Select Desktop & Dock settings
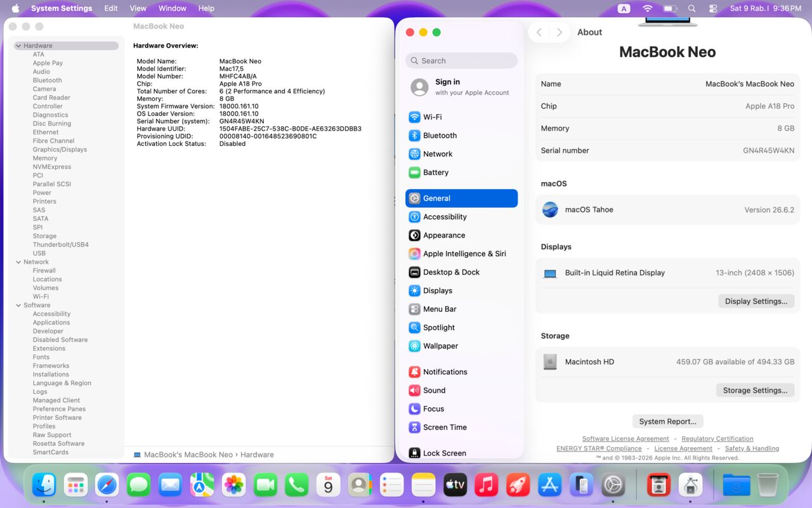Viewport: 812px width, 508px height. pos(461,271)
